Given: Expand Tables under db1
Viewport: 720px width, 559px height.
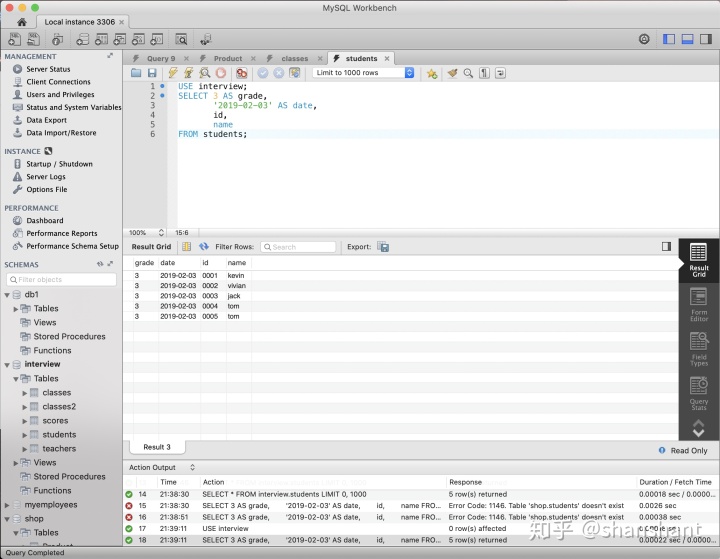Looking at the screenshot, I should tap(16, 309).
